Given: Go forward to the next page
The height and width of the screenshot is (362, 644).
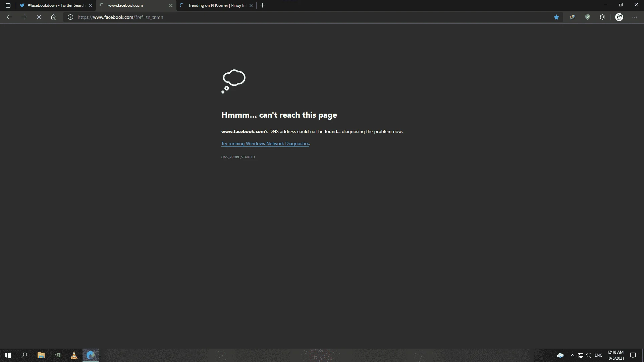Looking at the screenshot, I should [x=24, y=17].
